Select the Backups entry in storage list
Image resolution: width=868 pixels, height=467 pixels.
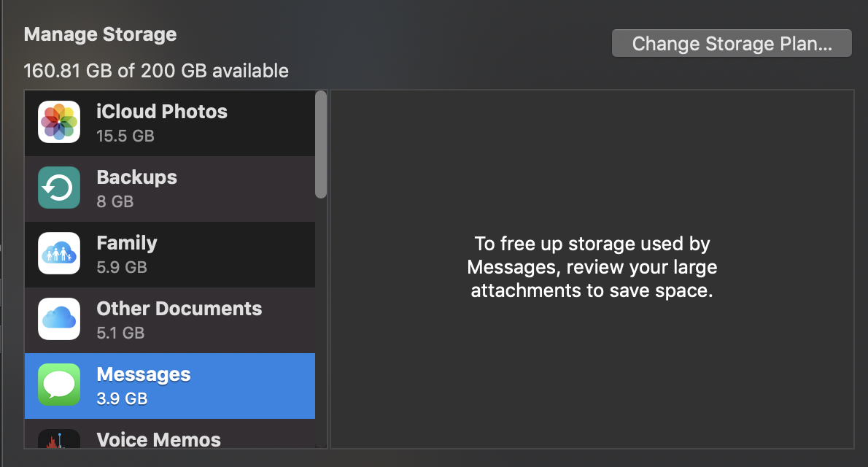137,177
